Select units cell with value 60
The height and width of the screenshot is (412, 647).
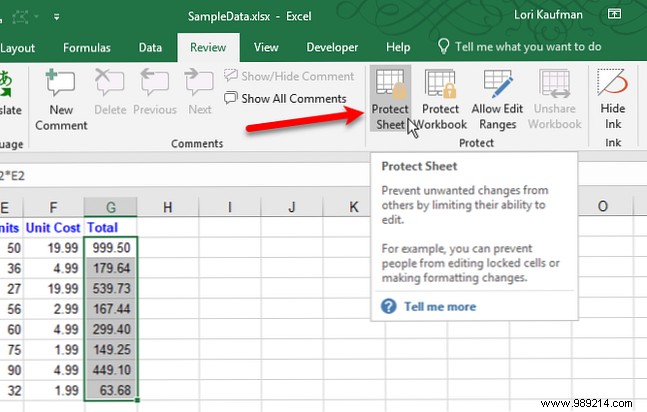tap(11, 329)
